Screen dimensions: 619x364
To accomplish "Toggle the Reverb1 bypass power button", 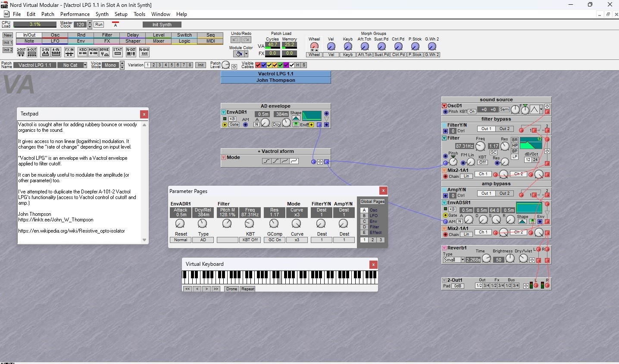I will 532,260.
